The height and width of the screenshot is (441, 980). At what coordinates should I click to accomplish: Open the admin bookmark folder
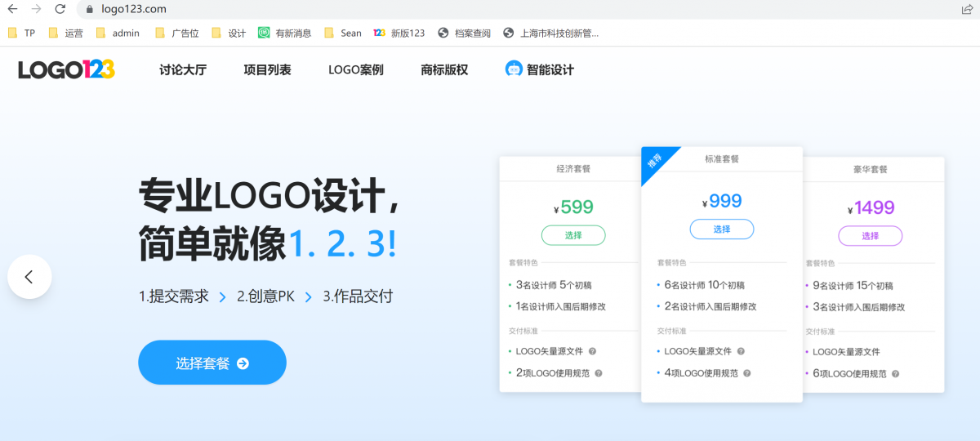pos(118,33)
